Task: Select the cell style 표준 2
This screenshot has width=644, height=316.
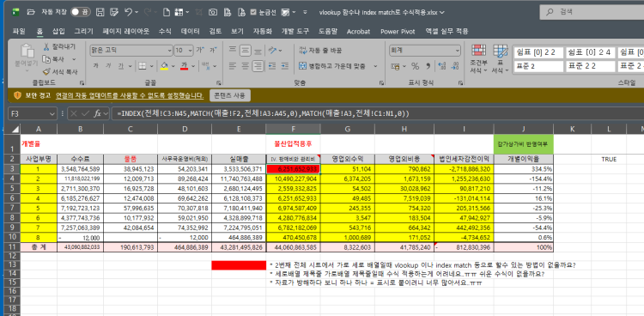Action: coord(538,66)
